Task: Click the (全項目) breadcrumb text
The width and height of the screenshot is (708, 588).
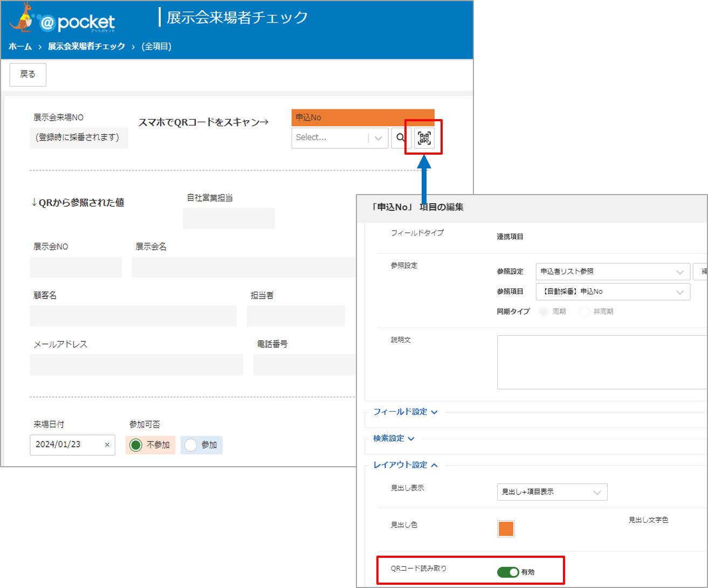Action: pos(156,46)
